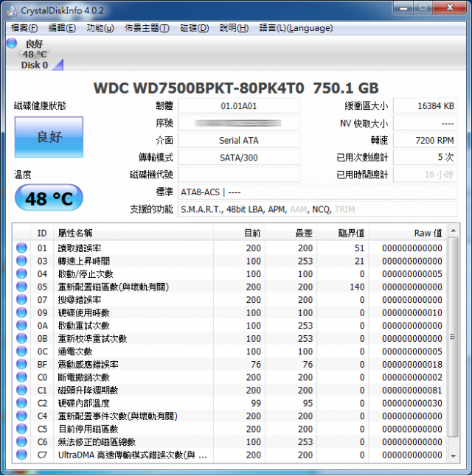The width and height of the screenshot is (472, 476).
Task: Click the 目前 column header
Action: pos(239,233)
